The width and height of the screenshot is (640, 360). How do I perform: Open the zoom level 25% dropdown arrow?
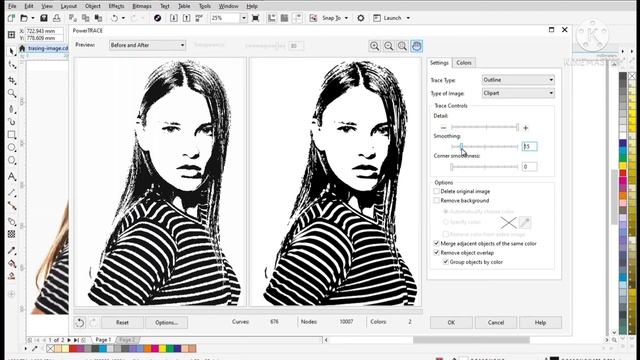pyautogui.click(x=244, y=18)
